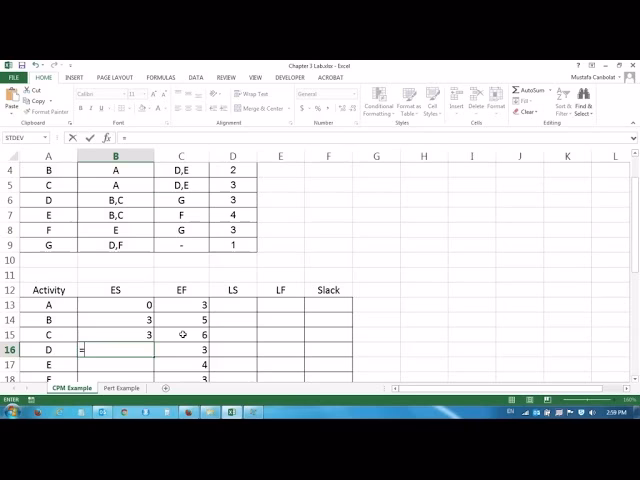Screen dimensions: 640x480
Task: Switch to the INSERT ribbon tab
Action: point(74,78)
